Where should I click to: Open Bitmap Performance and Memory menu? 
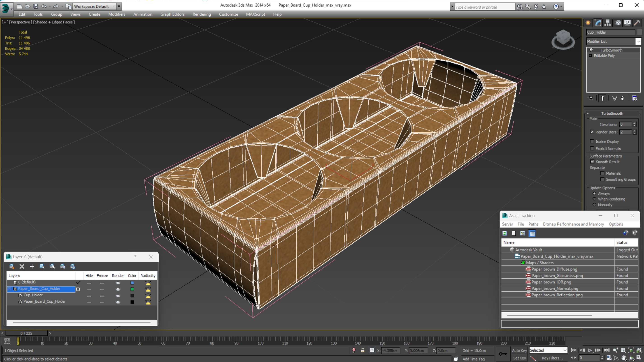(x=573, y=224)
